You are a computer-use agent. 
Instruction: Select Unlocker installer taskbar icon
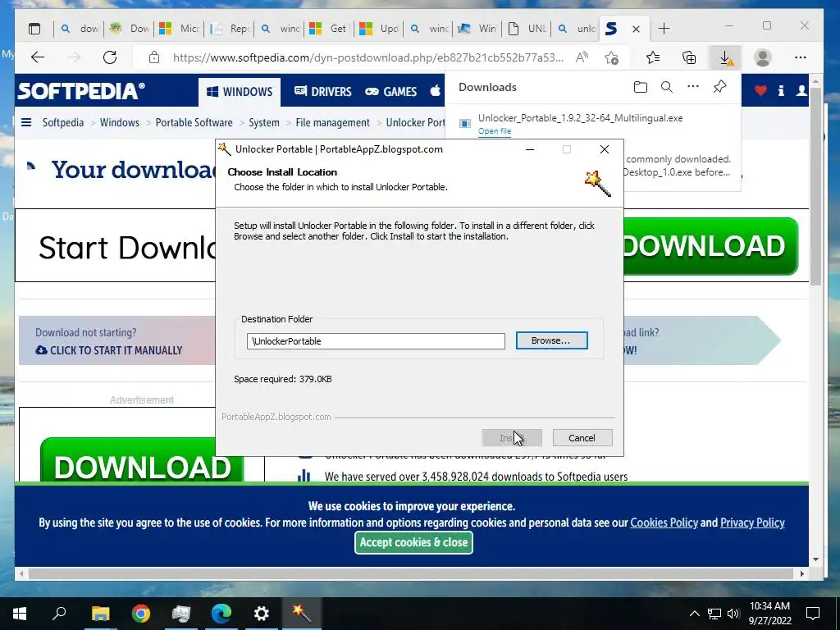pos(301,614)
